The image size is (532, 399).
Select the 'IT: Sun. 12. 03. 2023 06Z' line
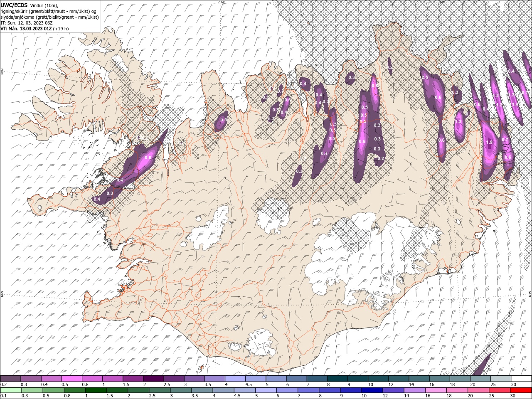[x=26, y=22]
